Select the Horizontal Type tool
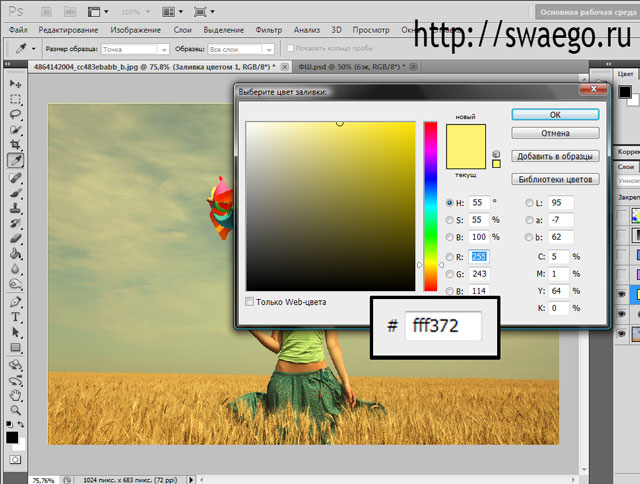640x484 pixels. pyautogui.click(x=16, y=317)
